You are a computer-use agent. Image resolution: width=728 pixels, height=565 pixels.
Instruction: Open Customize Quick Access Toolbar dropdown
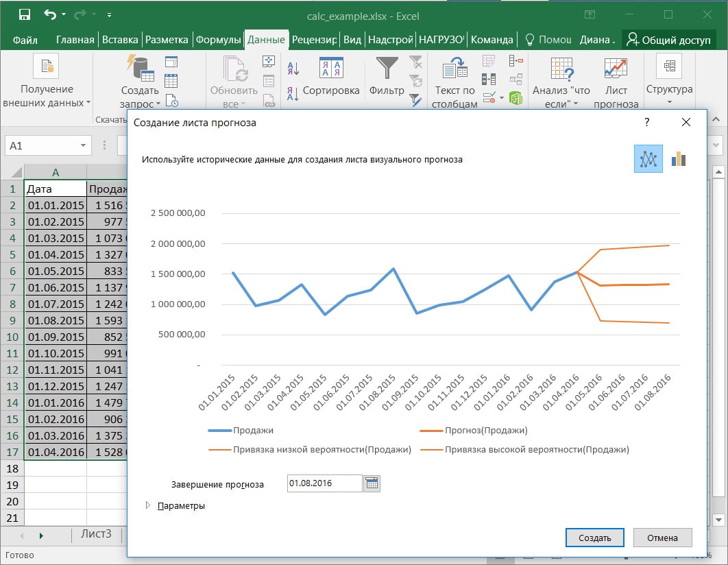coord(109,15)
